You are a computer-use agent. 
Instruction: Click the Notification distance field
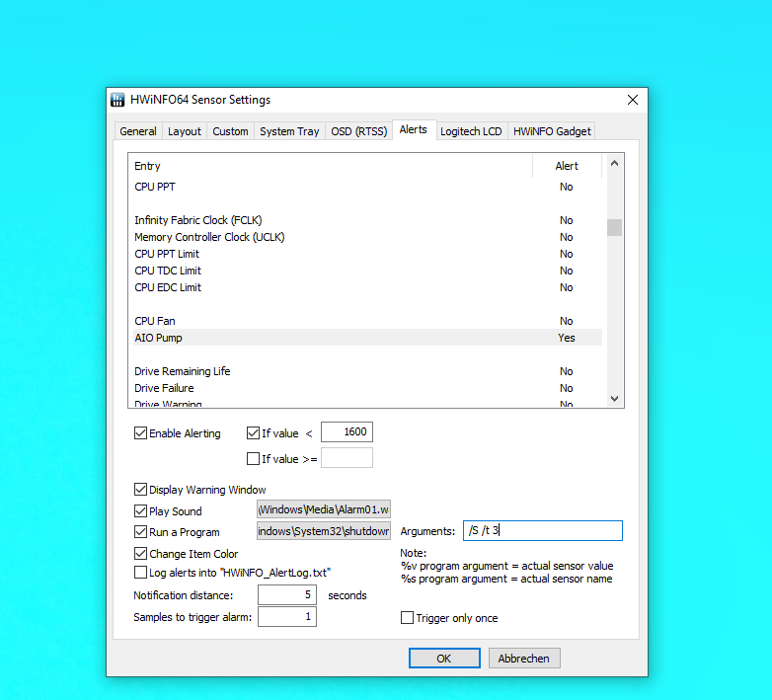click(287, 595)
